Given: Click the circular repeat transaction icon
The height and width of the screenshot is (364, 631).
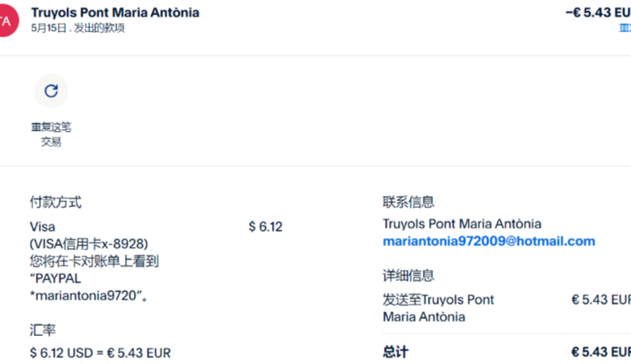Looking at the screenshot, I should (51, 91).
